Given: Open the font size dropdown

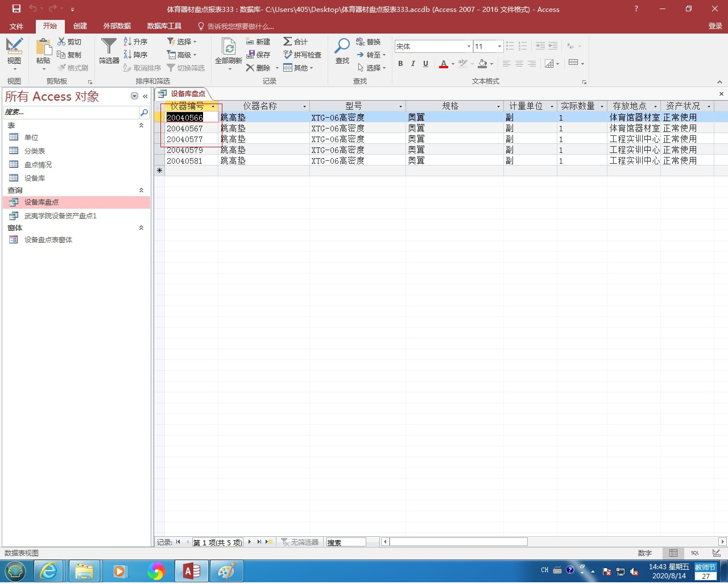Looking at the screenshot, I should pyautogui.click(x=499, y=47).
